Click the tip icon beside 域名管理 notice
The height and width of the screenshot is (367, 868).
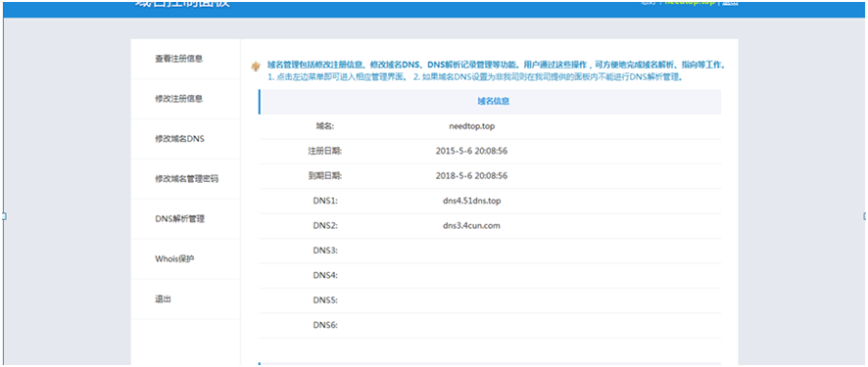click(x=255, y=66)
